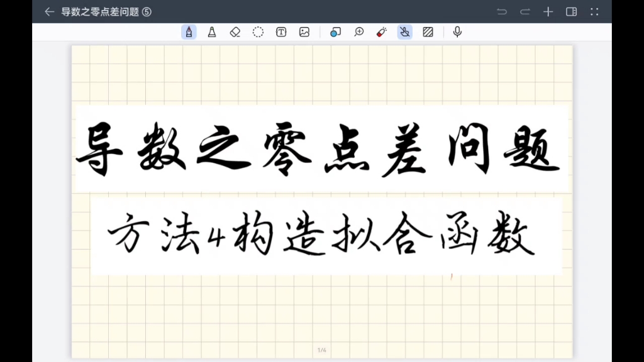The image size is (644, 362).
Task: Tap the selected Pen to open pen settings
Action: pos(189,31)
